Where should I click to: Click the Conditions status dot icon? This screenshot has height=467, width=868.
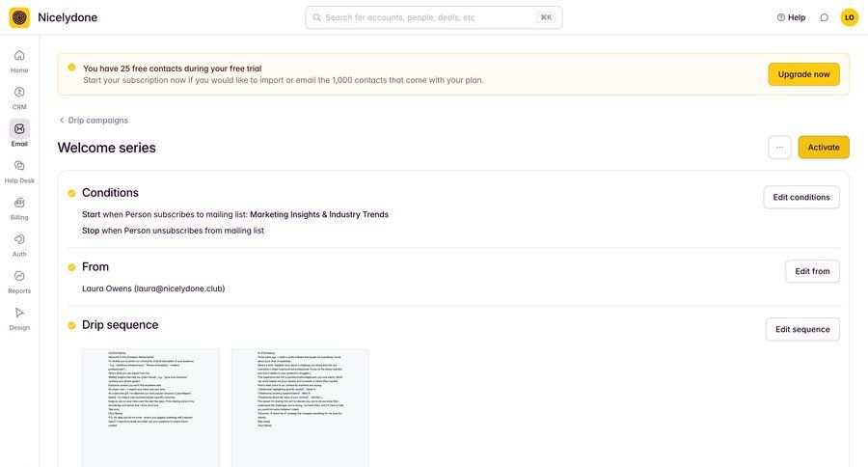[71, 193]
